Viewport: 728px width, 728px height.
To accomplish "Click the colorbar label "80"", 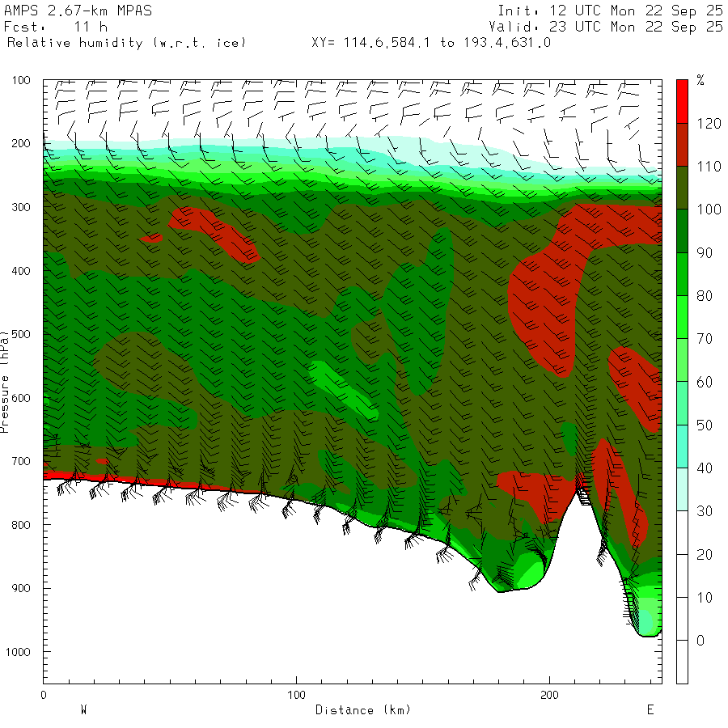I will 705,296.
